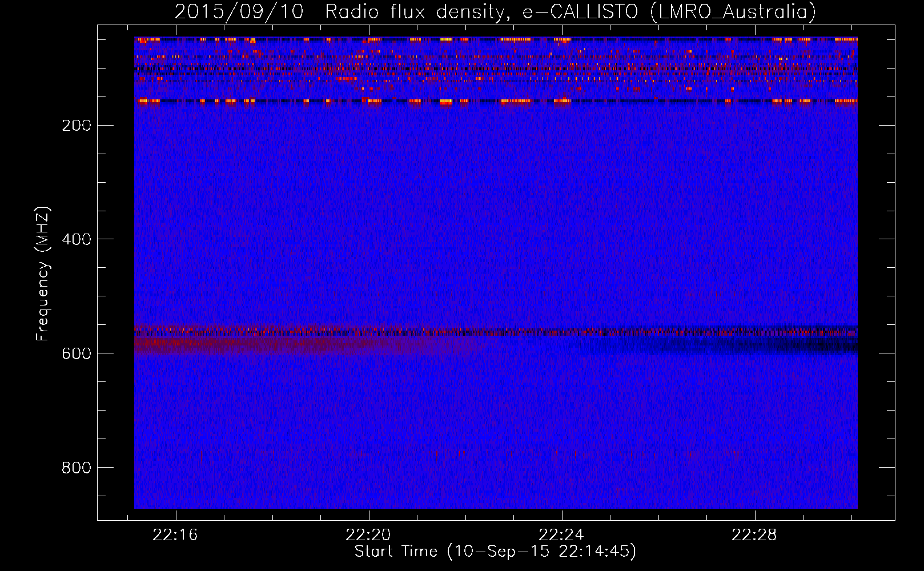Click the 200 frequency tick label
This screenshot has width=924, height=571.
[x=77, y=126]
